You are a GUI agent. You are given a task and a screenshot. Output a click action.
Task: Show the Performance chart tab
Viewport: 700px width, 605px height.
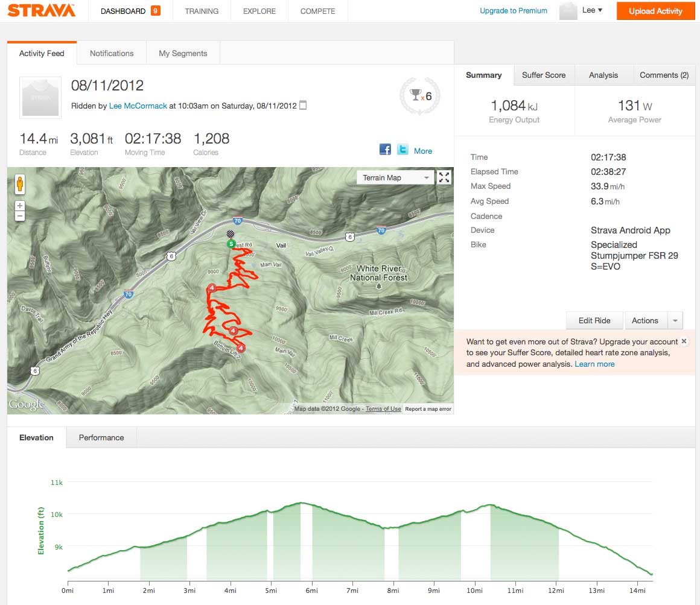(101, 437)
